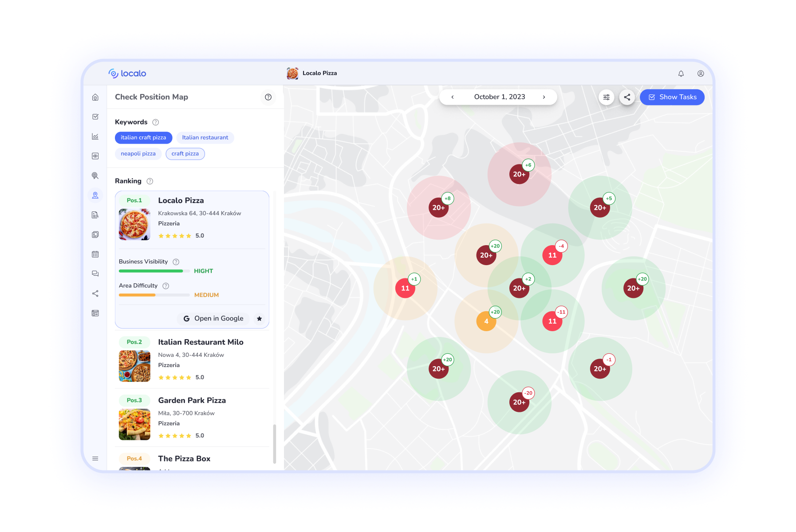The image size is (796, 532).
Task: Expand the sidebar with the hamburger menu
Action: (x=95, y=458)
